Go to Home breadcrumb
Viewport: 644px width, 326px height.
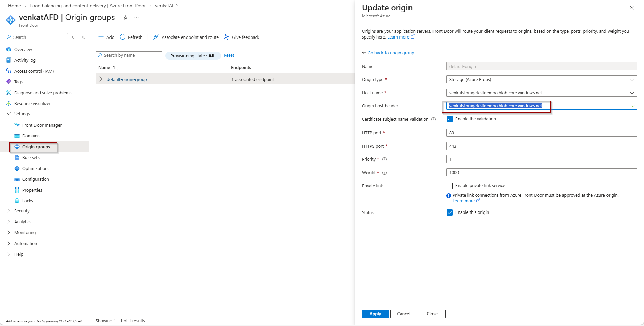(x=15, y=6)
